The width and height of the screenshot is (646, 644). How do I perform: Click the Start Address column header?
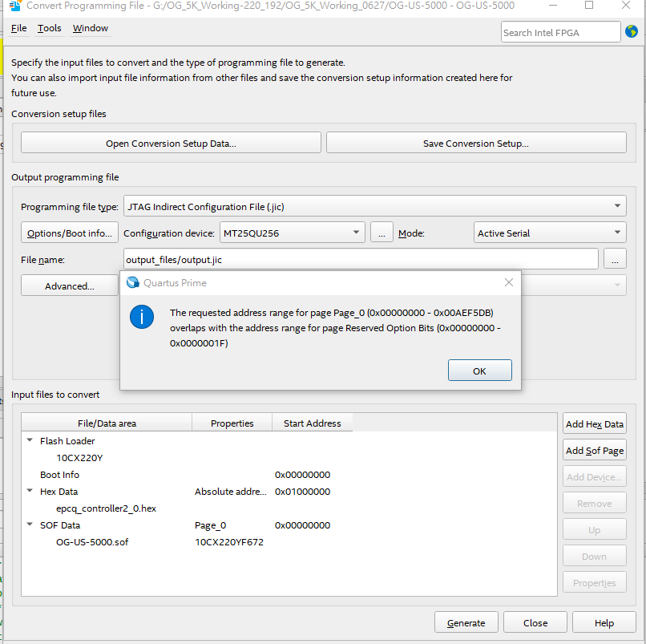(x=313, y=423)
